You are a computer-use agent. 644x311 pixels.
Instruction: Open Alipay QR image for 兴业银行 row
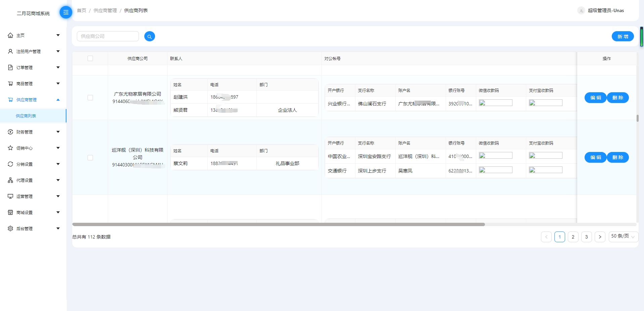pyautogui.click(x=546, y=103)
